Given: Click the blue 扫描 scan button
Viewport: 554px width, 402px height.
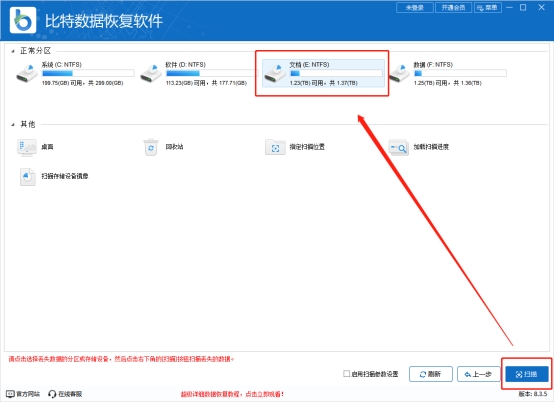Looking at the screenshot, I should 527,374.
